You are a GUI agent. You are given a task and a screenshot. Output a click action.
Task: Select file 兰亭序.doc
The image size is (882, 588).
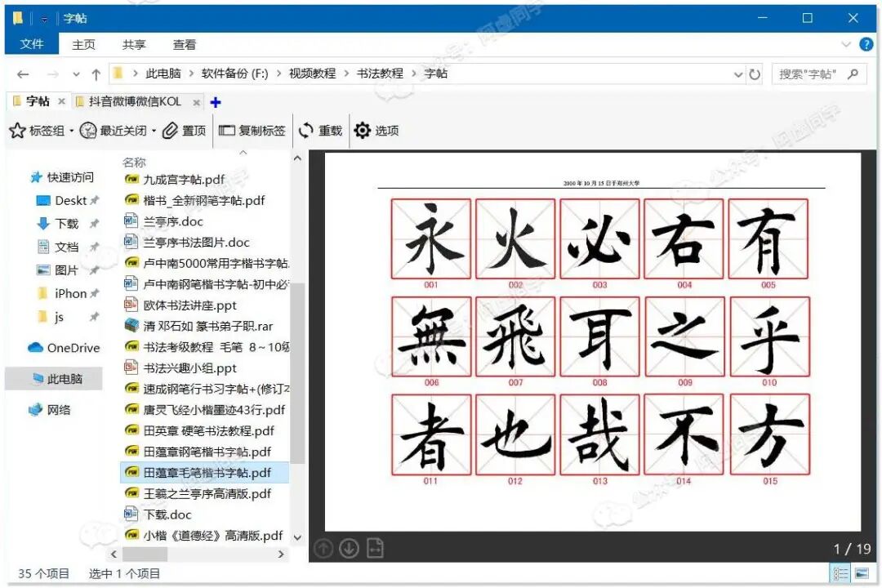click(x=163, y=221)
